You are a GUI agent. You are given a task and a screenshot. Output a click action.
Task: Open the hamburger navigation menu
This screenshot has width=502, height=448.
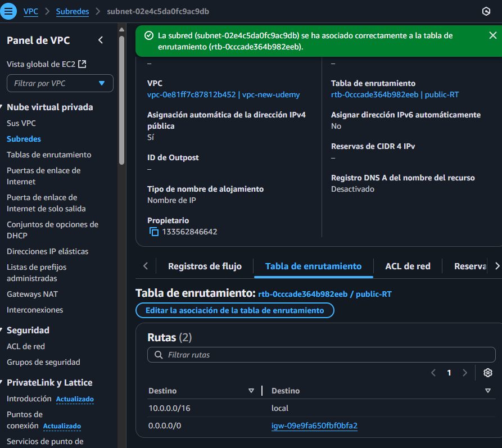click(x=9, y=11)
